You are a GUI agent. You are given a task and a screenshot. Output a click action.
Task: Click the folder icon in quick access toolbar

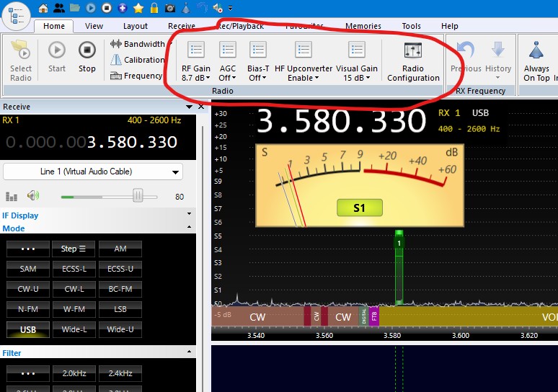75,8
